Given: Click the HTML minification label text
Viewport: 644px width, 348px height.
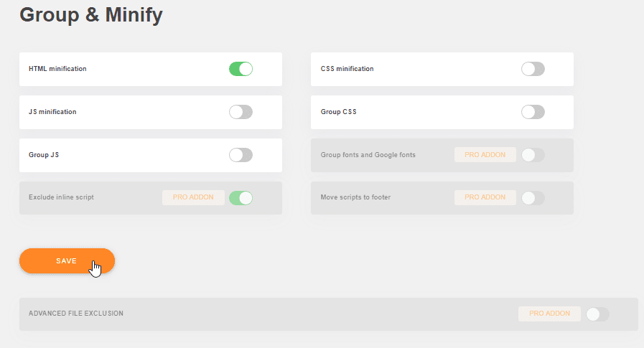Looking at the screenshot, I should [x=57, y=69].
